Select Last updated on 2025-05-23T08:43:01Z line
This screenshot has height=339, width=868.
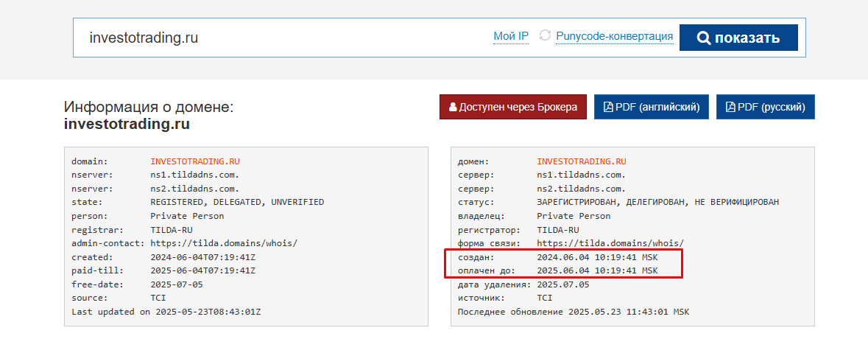[166, 311]
